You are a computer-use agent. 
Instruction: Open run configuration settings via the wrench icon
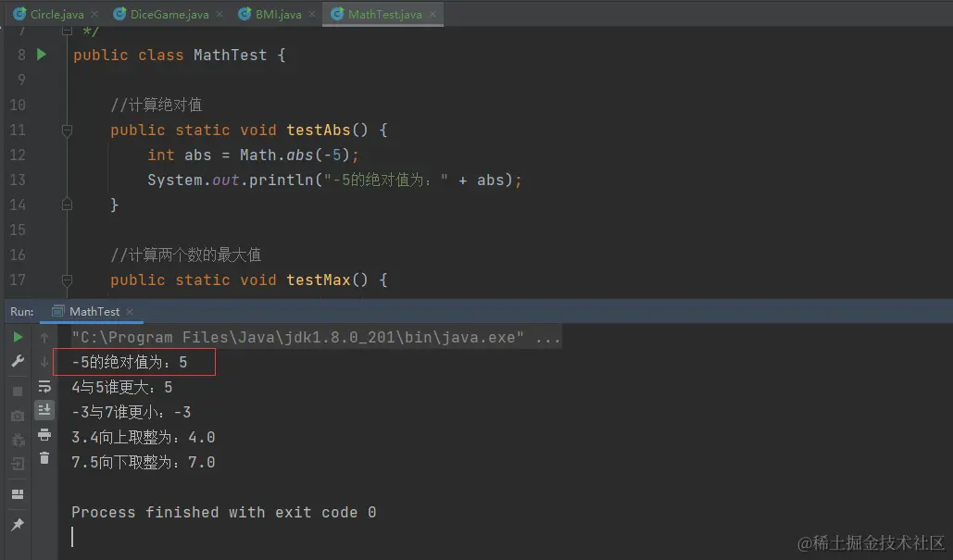18,361
